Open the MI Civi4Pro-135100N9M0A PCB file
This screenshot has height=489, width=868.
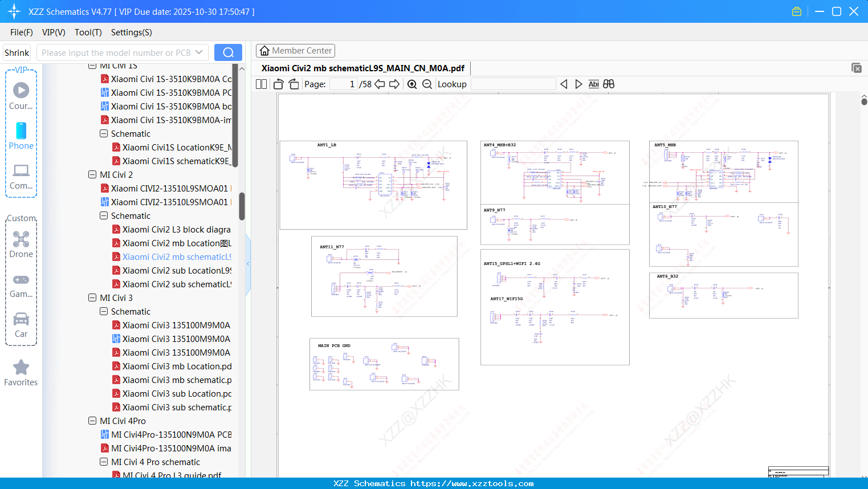click(166, 434)
